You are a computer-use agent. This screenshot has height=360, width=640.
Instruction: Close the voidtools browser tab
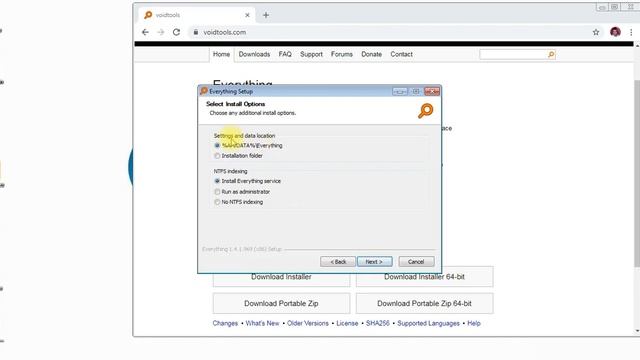tap(247, 15)
